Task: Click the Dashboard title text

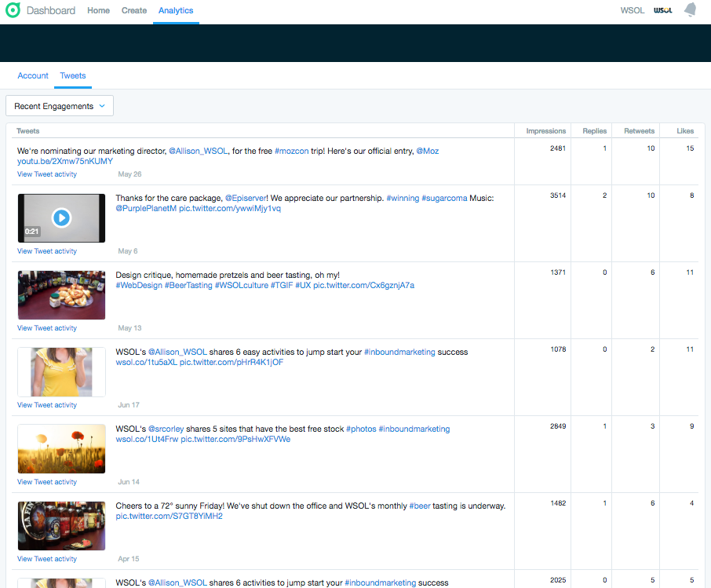Action: point(51,10)
